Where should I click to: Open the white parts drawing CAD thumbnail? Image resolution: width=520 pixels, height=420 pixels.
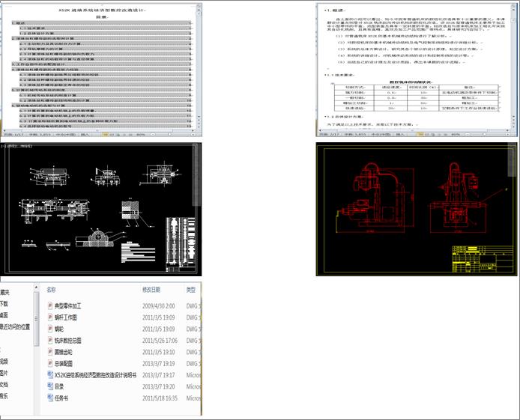(x=101, y=210)
